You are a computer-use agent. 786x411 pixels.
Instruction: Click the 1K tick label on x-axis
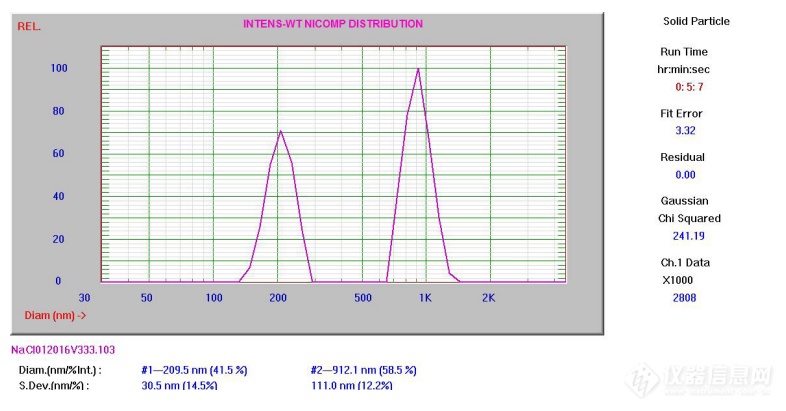pos(425,298)
